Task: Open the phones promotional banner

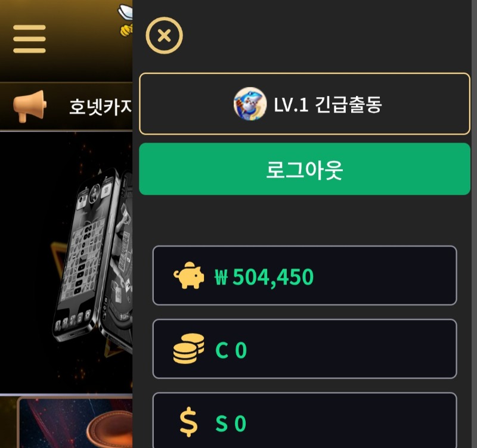Action: click(66, 263)
